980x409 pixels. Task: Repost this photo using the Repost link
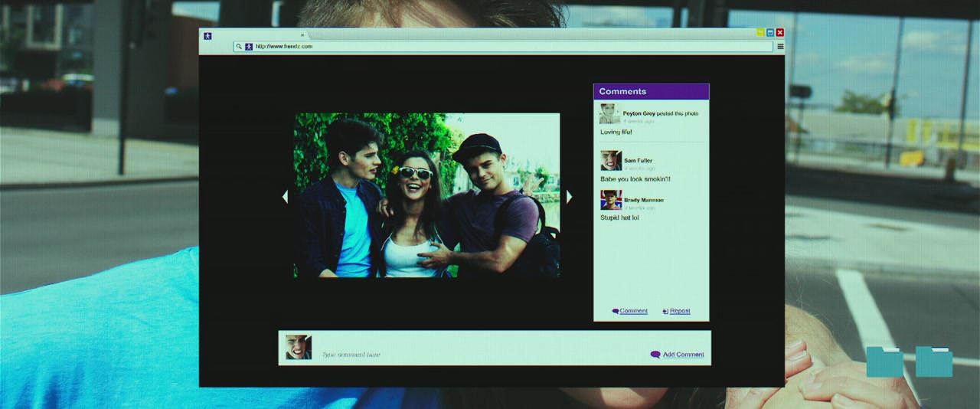coord(679,311)
